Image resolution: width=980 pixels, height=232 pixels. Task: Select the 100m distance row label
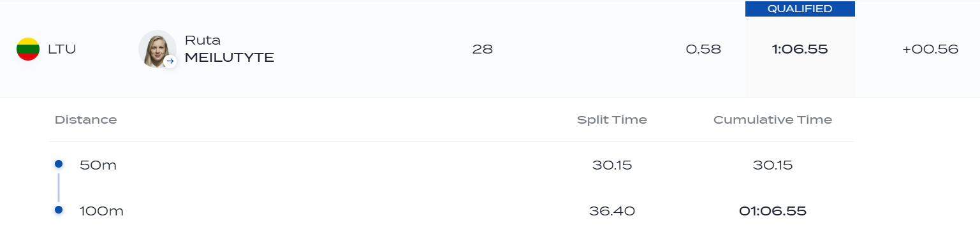(x=101, y=210)
